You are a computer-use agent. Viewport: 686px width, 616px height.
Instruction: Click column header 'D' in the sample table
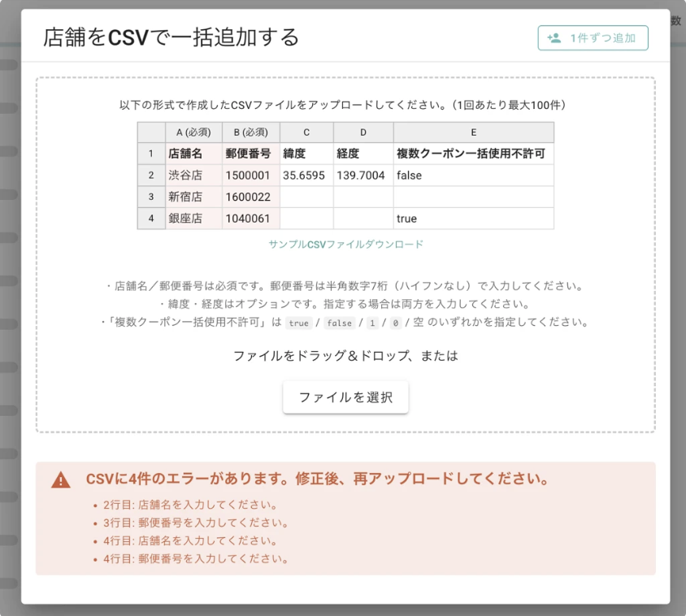coord(363,132)
